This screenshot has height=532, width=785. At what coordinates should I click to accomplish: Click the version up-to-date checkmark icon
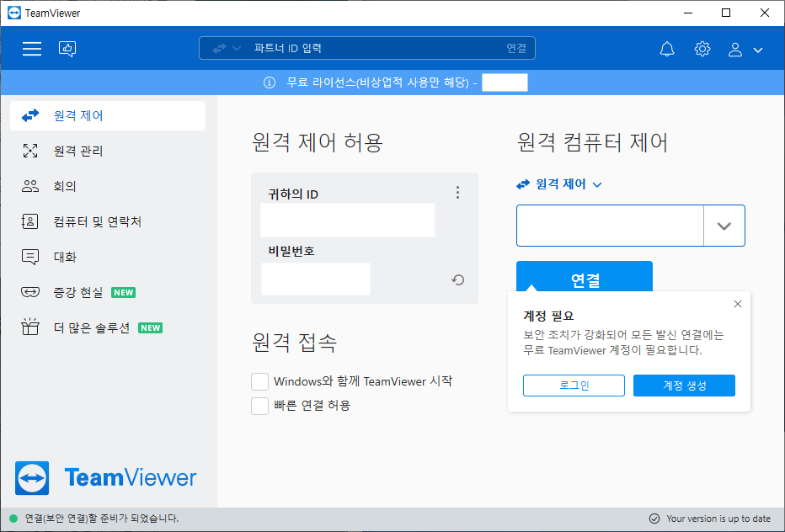(654, 519)
